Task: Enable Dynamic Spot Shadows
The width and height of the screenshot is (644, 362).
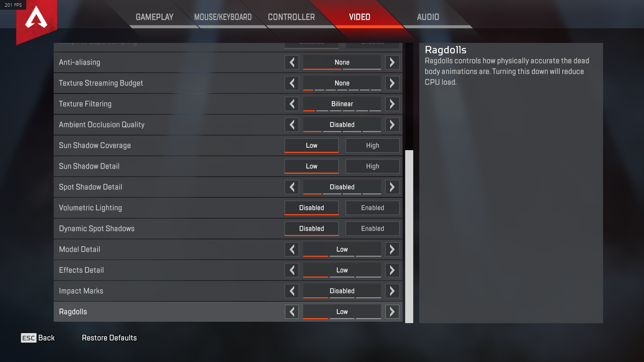Action: point(373,229)
